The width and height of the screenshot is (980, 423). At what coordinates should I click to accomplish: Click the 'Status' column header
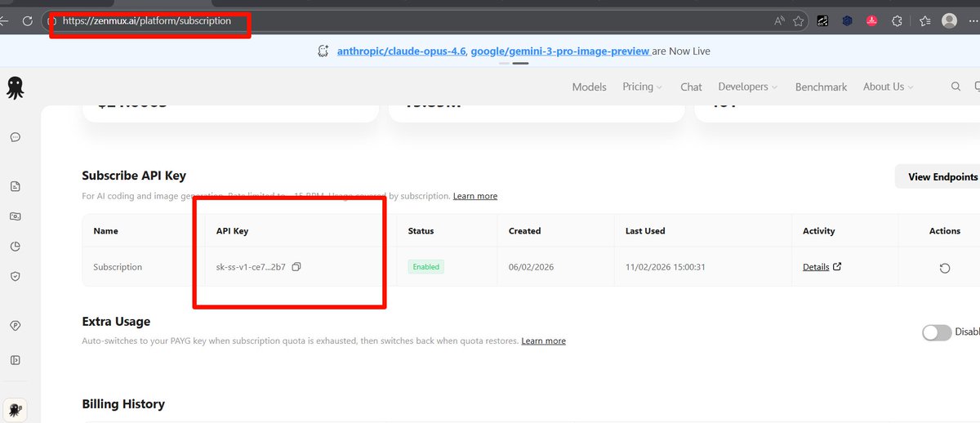pyautogui.click(x=421, y=231)
